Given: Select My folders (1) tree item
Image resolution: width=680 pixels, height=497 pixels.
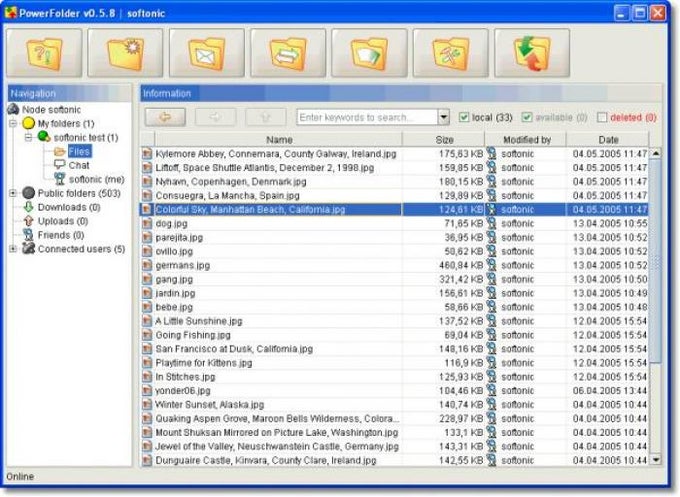Looking at the screenshot, I should coord(66,124).
